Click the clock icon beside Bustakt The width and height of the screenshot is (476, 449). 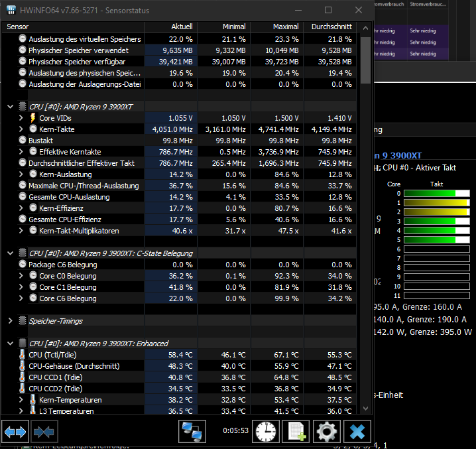pos(23,140)
